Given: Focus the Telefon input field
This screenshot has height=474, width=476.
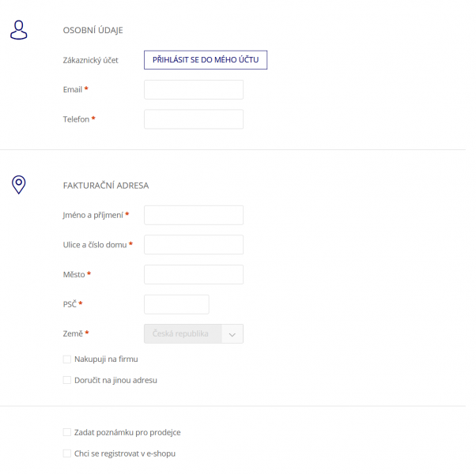Looking at the screenshot, I should [x=194, y=119].
